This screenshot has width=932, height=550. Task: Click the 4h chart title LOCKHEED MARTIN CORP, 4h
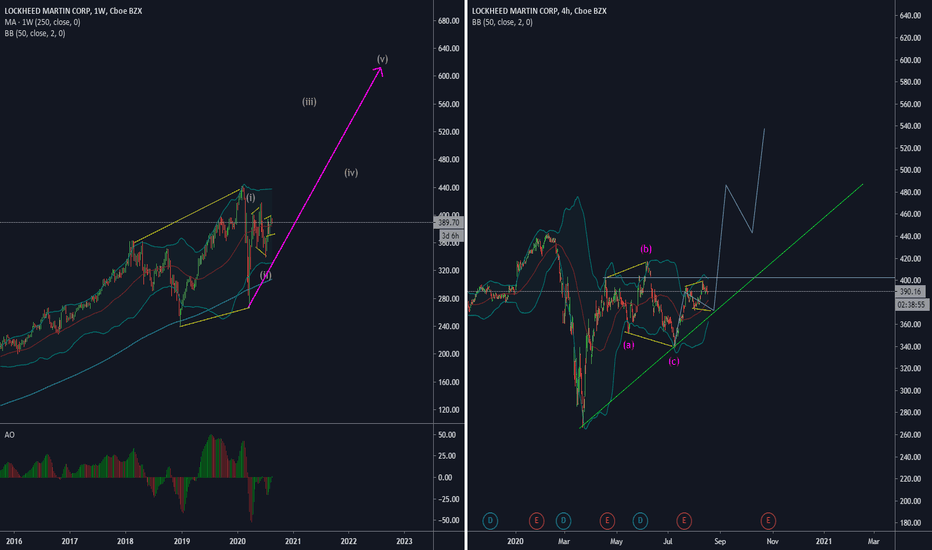point(539,11)
